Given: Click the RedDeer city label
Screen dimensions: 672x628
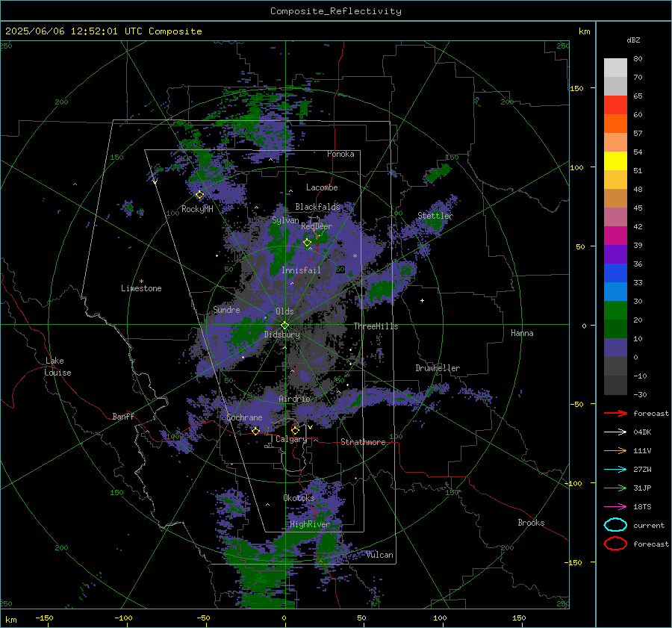Looking at the screenshot, I should [317, 226].
